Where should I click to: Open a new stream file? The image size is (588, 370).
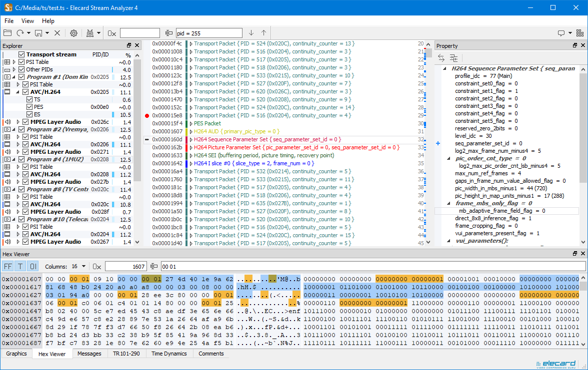click(x=7, y=32)
